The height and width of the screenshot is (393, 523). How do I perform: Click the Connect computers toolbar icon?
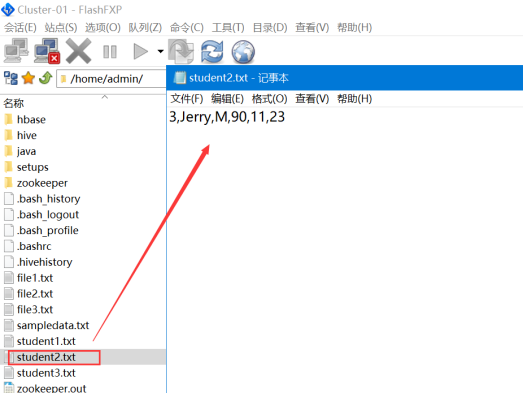[x=16, y=51]
